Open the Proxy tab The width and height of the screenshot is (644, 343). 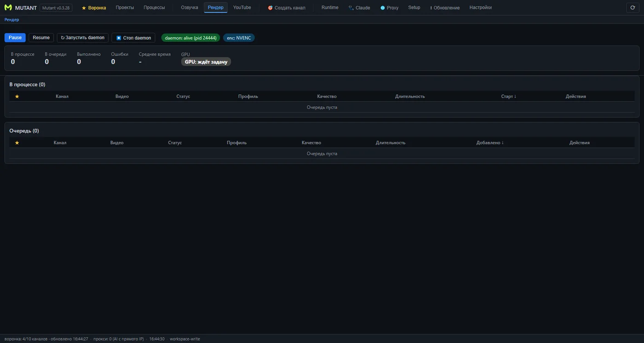click(390, 8)
